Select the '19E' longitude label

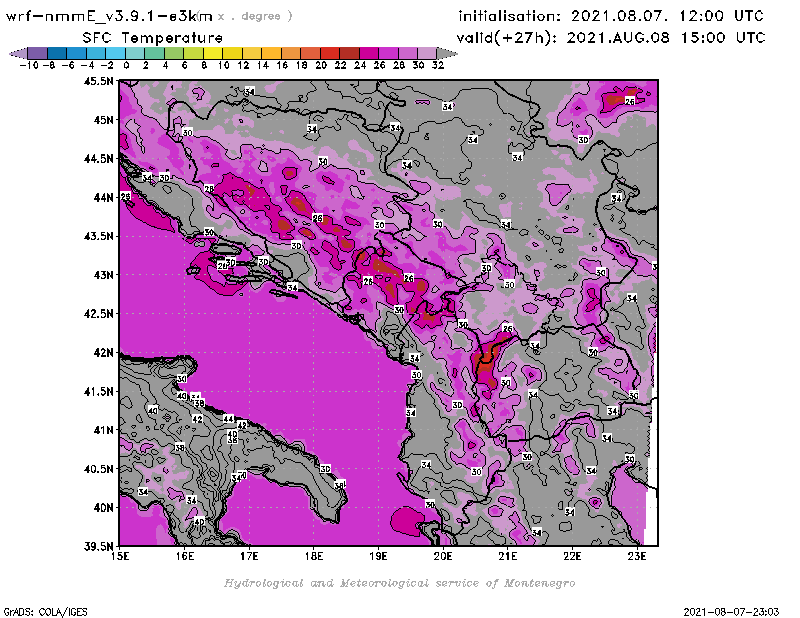click(x=378, y=556)
